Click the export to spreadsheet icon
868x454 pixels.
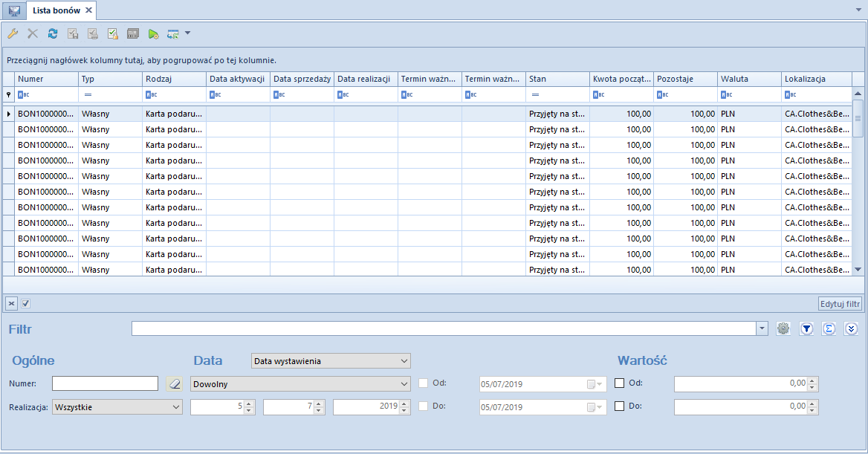coord(173,33)
